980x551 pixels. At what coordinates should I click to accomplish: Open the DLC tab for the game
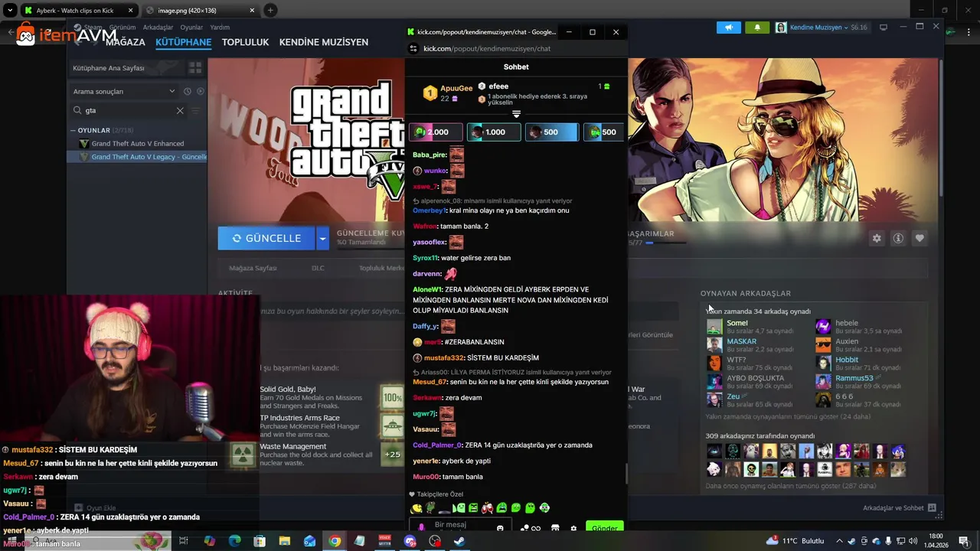point(318,269)
